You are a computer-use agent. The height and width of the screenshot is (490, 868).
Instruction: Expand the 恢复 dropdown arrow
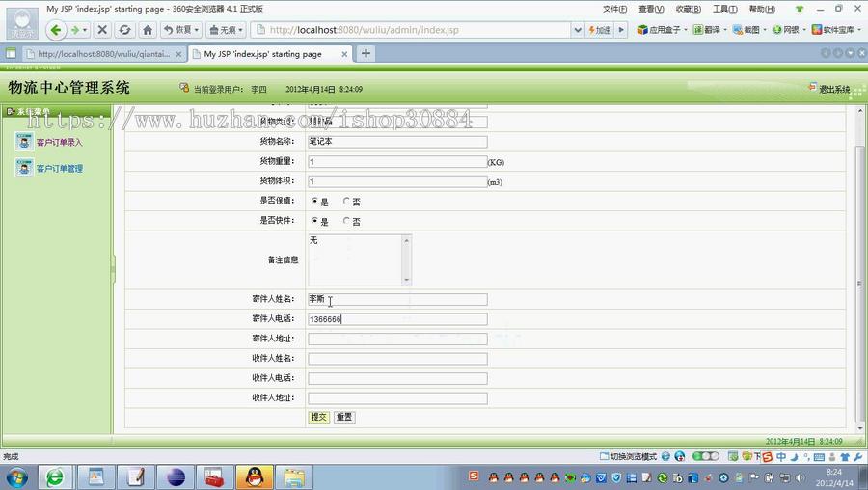197,30
